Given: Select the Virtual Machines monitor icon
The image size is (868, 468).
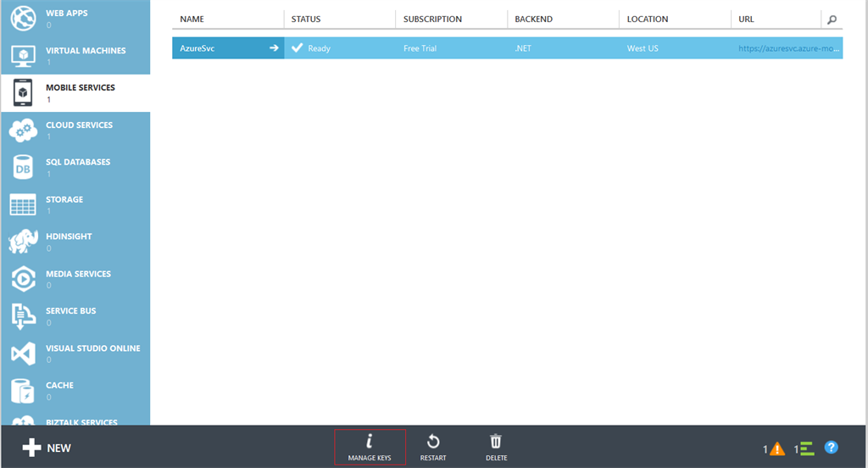Looking at the screenshot, I should click(23, 55).
